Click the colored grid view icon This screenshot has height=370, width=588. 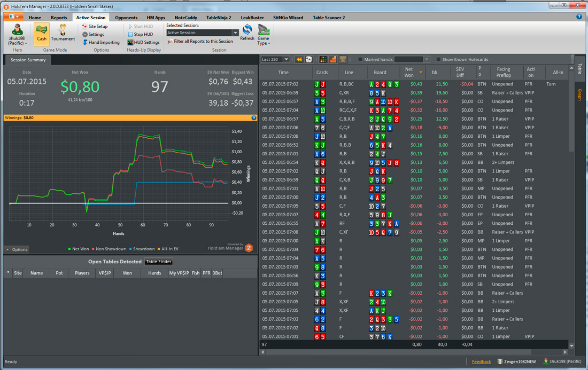[323, 60]
